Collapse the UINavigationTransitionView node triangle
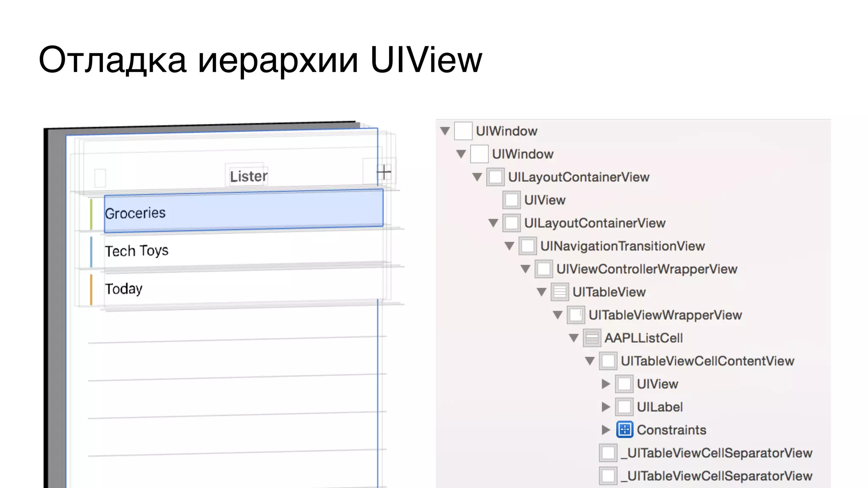 point(509,246)
